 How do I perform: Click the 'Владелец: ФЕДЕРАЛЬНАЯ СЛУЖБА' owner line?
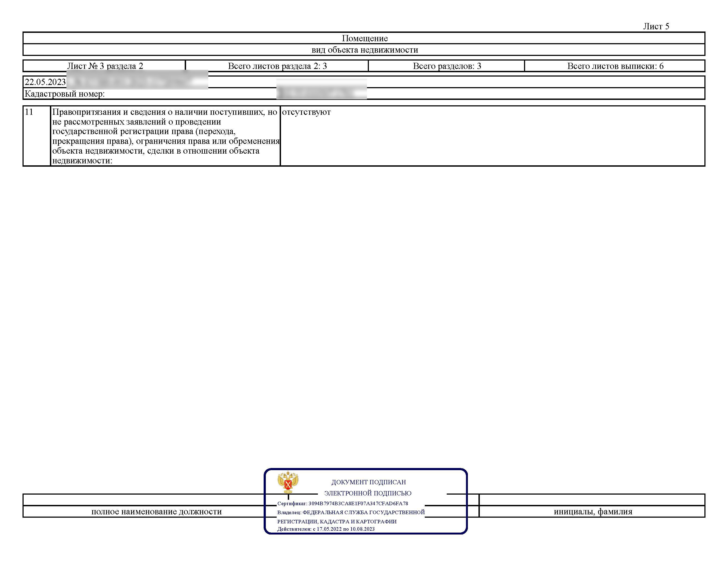351,512
